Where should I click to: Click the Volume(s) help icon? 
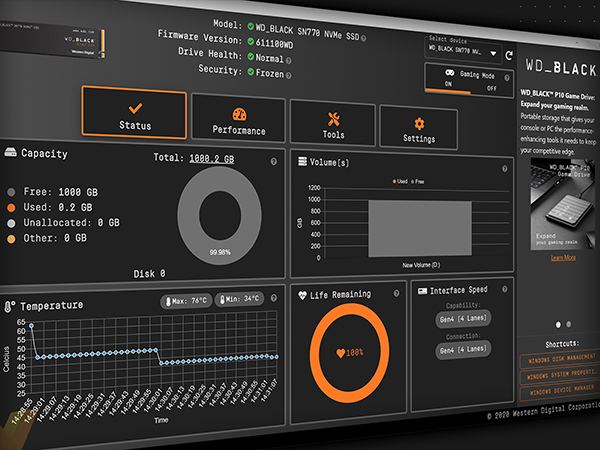(504, 169)
